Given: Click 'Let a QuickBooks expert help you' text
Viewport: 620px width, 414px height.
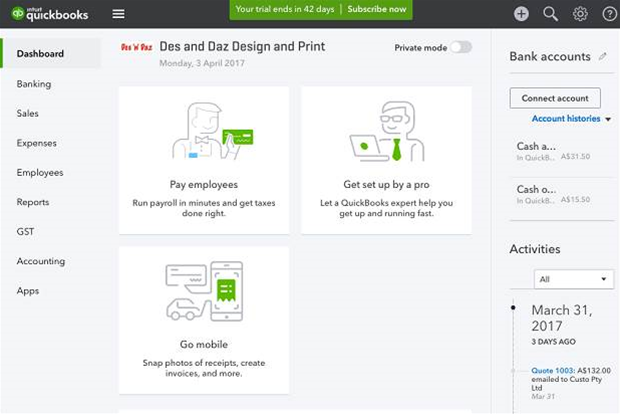Looking at the screenshot, I should tap(386, 208).
